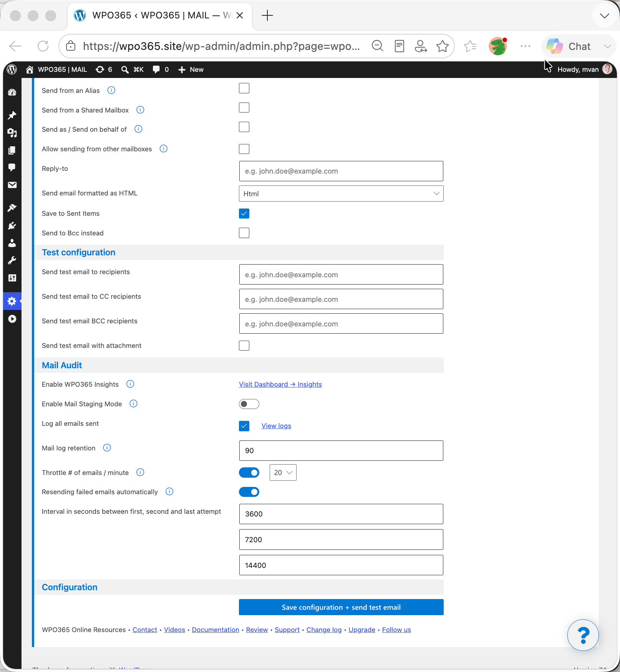Select the highlighted WPO365 gear sidebar icon

click(x=12, y=301)
